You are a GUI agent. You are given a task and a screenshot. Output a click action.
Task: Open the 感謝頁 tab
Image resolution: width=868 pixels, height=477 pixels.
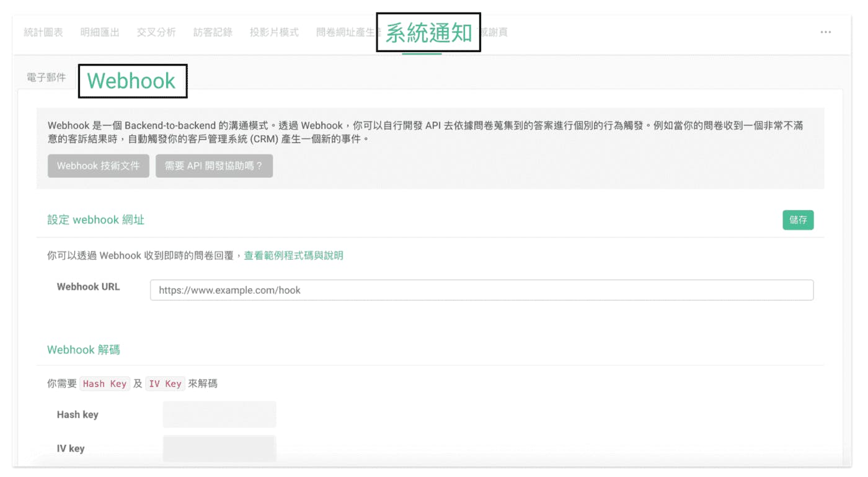[x=495, y=32]
